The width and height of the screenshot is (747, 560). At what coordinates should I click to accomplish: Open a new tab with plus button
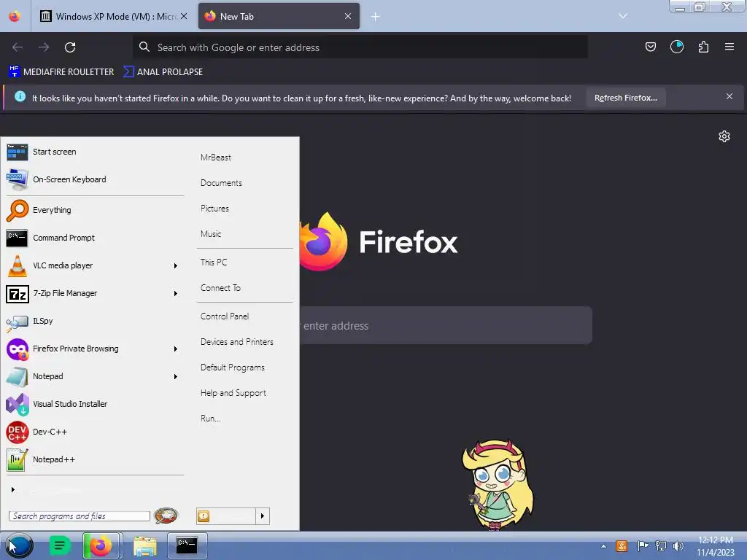(376, 17)
